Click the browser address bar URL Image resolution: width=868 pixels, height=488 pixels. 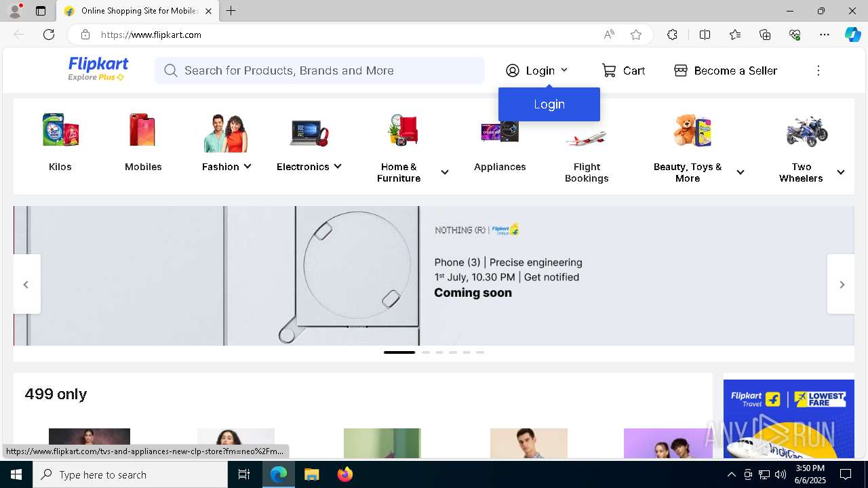(x=151, y=35)
